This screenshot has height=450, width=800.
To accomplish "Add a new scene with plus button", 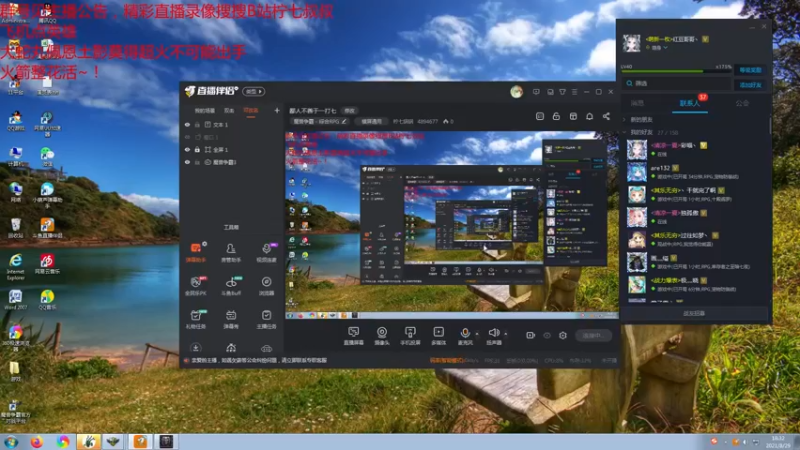I will (277, 110).
